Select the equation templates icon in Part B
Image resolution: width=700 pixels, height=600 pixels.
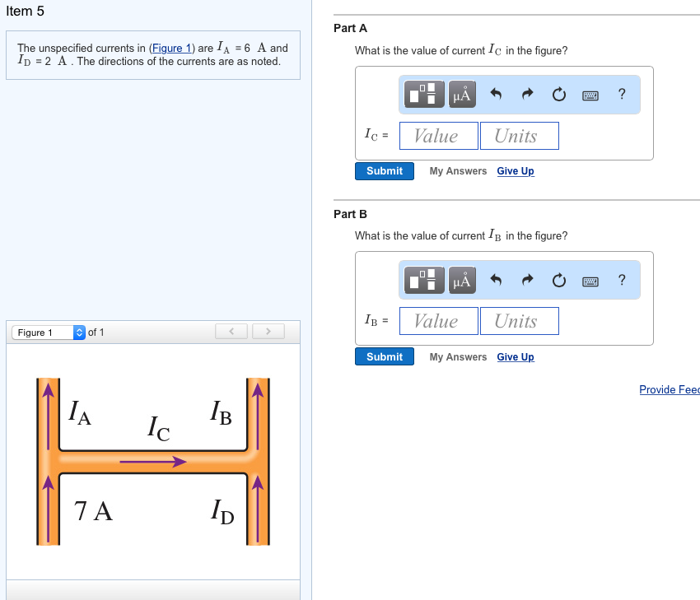point(422,280)
